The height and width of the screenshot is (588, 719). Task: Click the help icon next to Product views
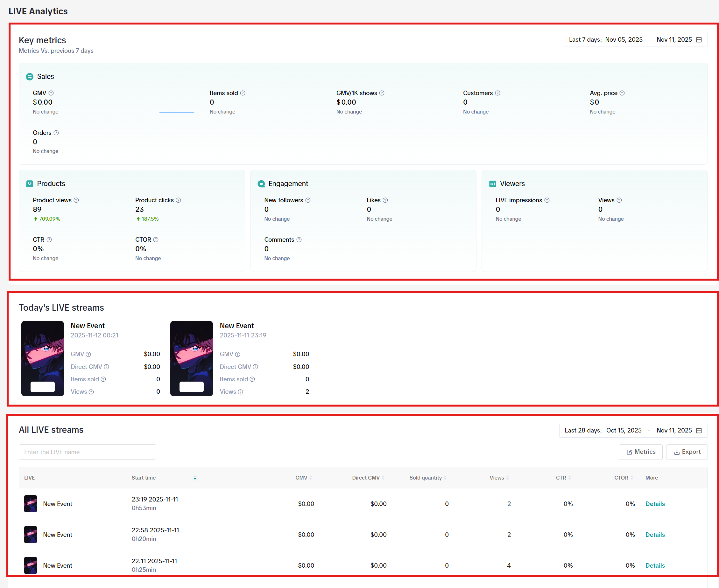76,200
